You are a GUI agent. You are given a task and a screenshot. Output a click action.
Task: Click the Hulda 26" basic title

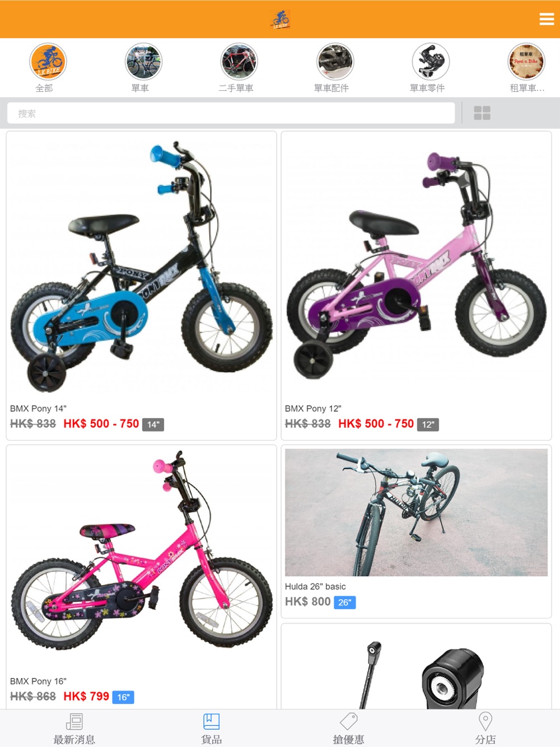315,586
